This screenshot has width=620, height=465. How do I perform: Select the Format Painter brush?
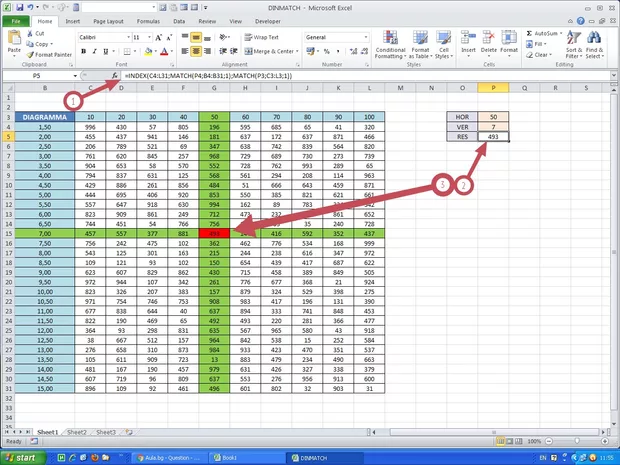(x=30, y=55)
